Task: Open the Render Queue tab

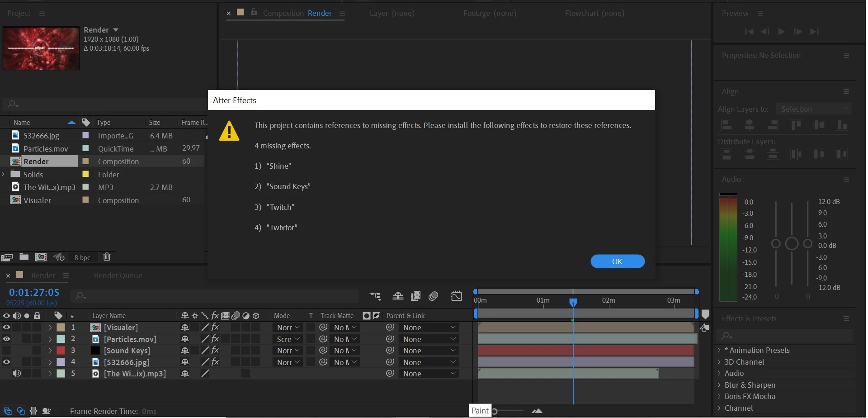Action: point(118,275)
